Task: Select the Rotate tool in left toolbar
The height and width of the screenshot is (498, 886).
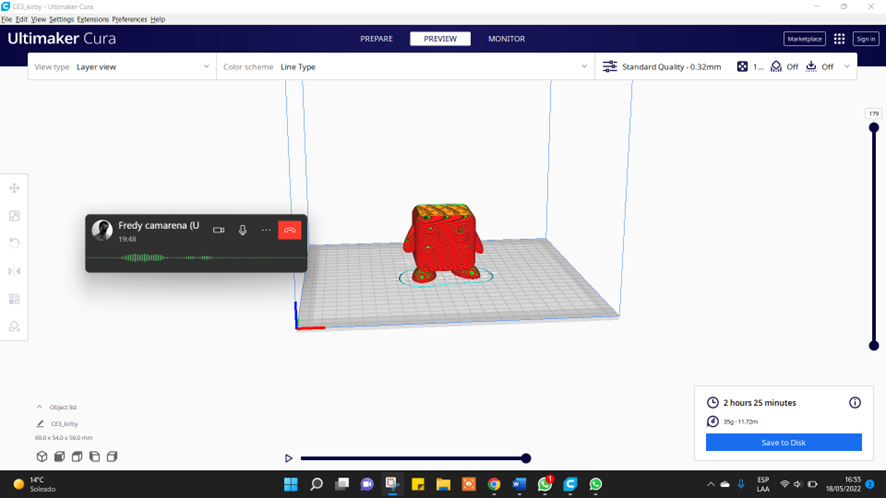Action: 14,244
